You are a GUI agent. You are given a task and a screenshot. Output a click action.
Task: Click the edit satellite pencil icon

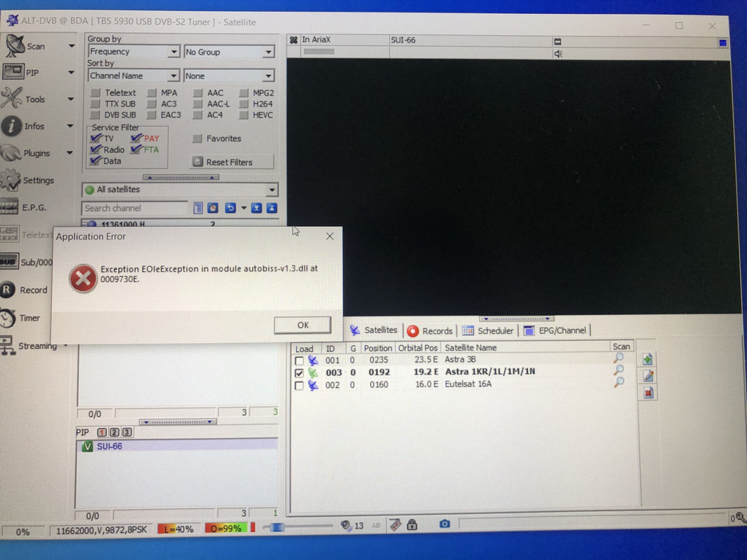pyautogui.click(x=648, y=376)
